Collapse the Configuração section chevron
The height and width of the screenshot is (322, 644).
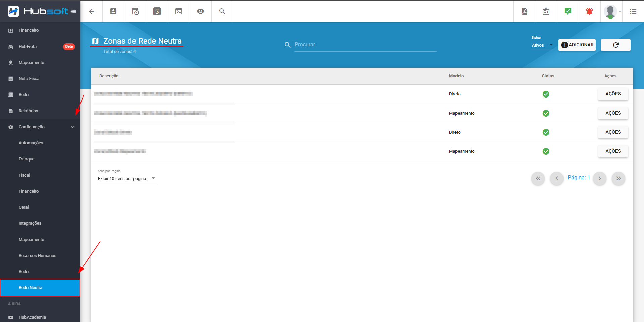72,127
